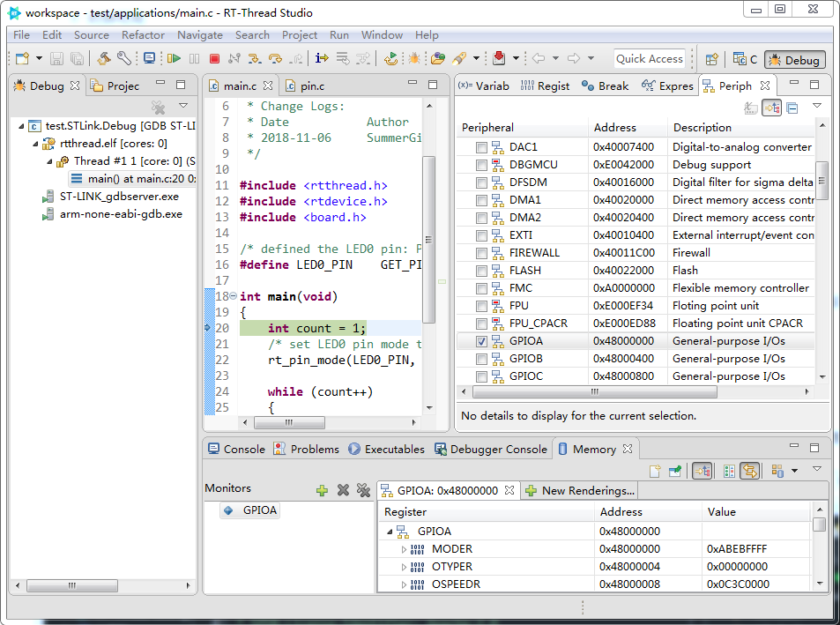The image size is (840, 625).
Task: Click the Step Over toolbar icon
Action: coord(275,58)
